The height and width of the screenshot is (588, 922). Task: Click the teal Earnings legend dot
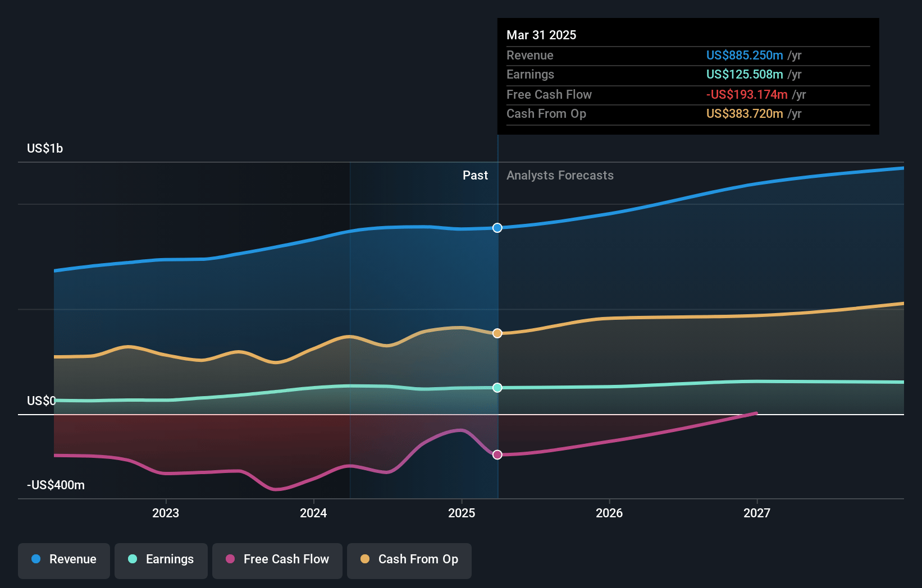pyautogui.click(x=133, y=559)
